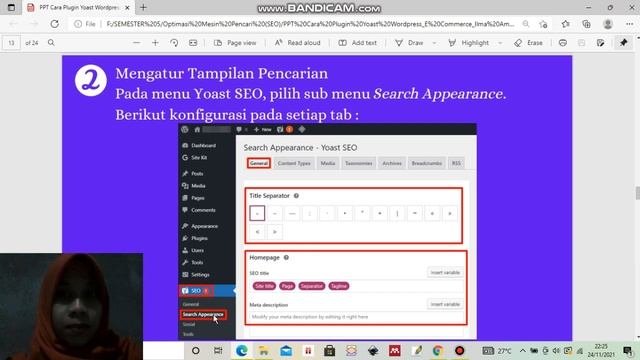Expand the Highlight color dropdown arrow

click(x=500, y=42)
